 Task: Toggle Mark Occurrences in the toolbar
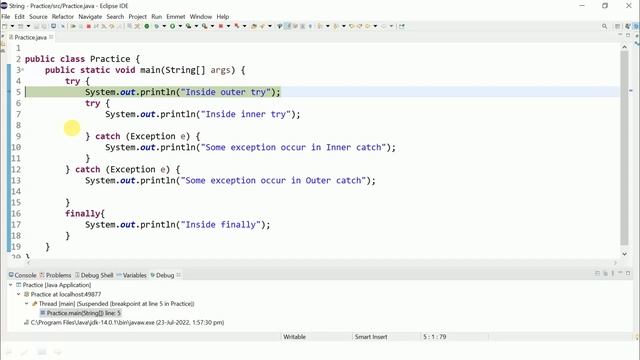click(287, 26)
